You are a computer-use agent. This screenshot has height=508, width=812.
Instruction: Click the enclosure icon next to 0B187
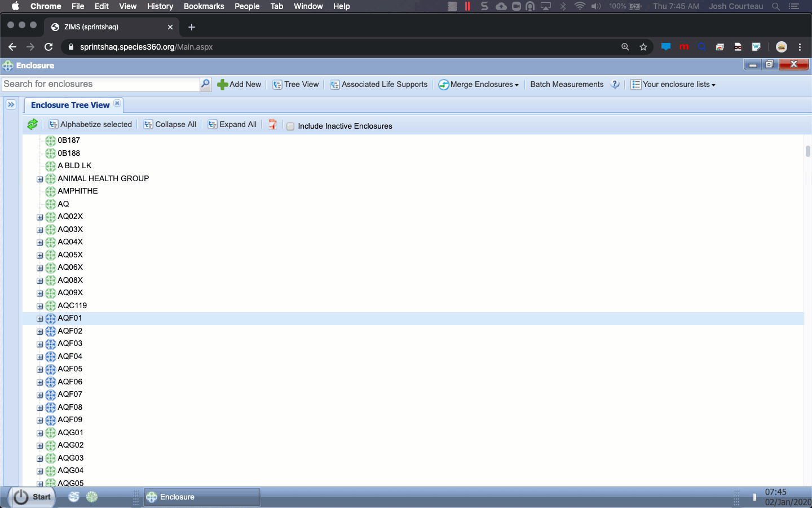(x=51, y=141)
